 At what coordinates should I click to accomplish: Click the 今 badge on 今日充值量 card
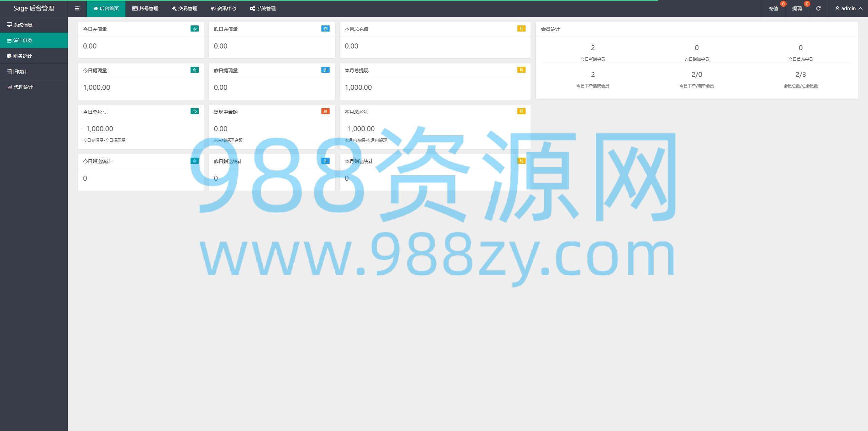tap(194, 29)
